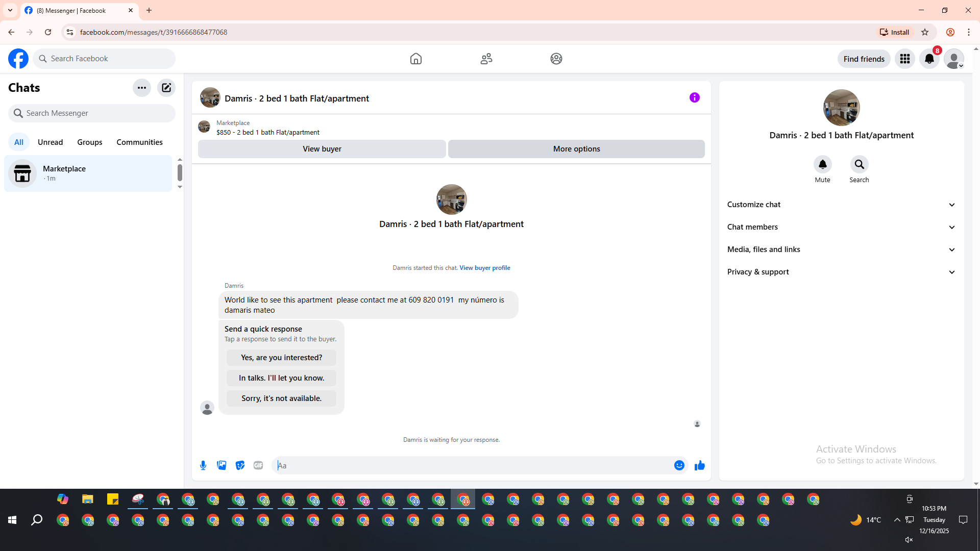
Task: Open the apartment photo in right panel
Action: click(842, 108)
